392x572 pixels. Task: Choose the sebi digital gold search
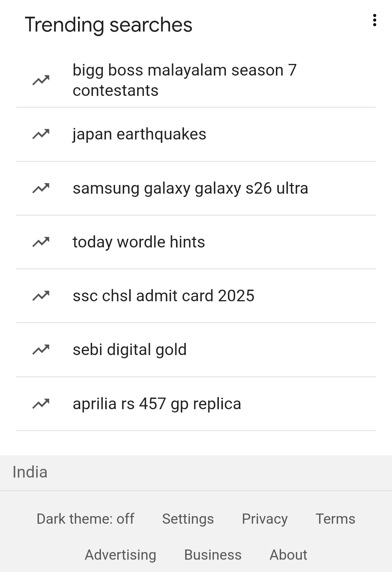coord(130,350)
